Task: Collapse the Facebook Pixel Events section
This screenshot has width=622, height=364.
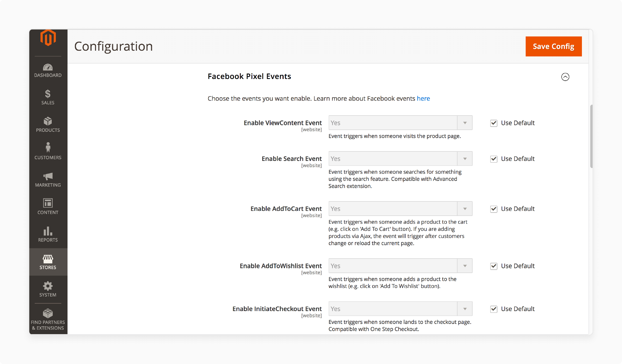Action: pyautogui.click(x=565, y=77)
